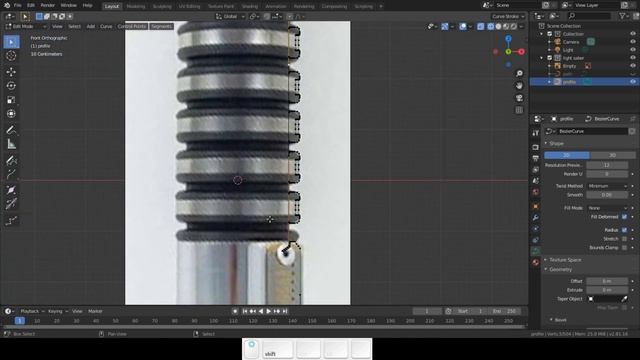Open the Render menu
640x360 pixels.
tap(48, 5)
